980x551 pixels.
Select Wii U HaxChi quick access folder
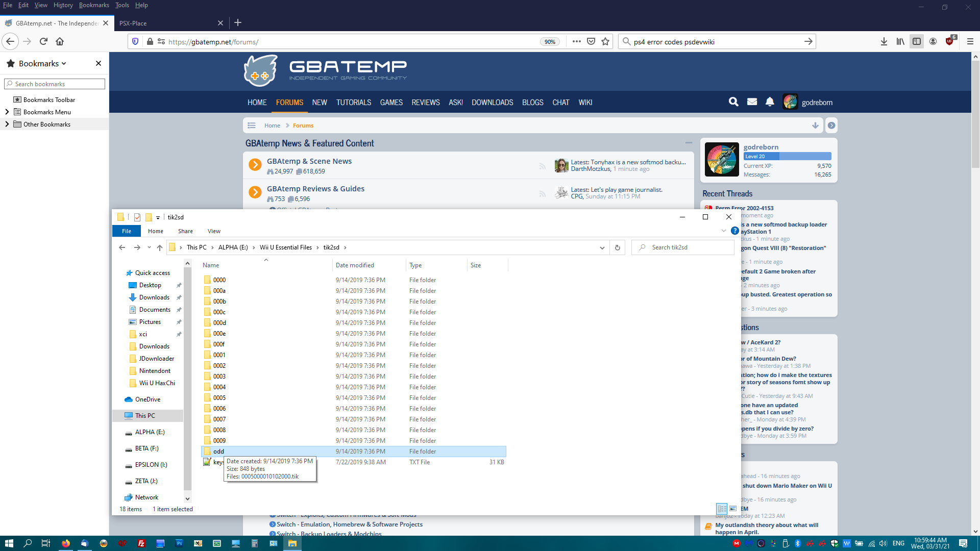pos(157,383)
